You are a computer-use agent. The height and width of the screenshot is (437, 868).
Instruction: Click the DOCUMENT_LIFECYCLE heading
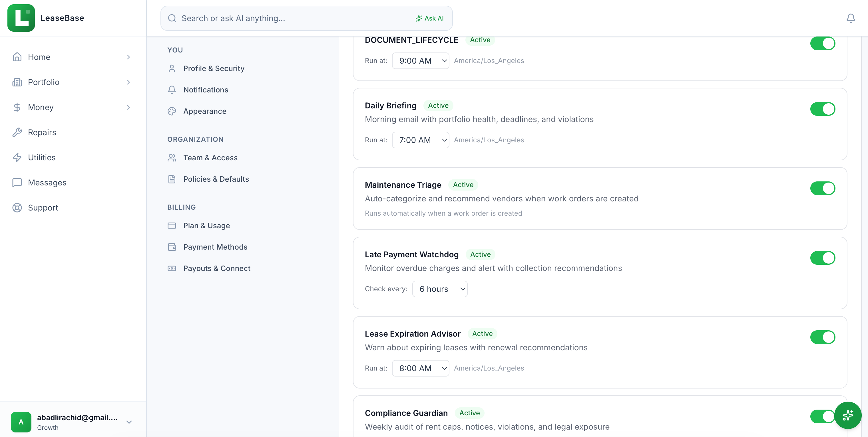point(411,40)
